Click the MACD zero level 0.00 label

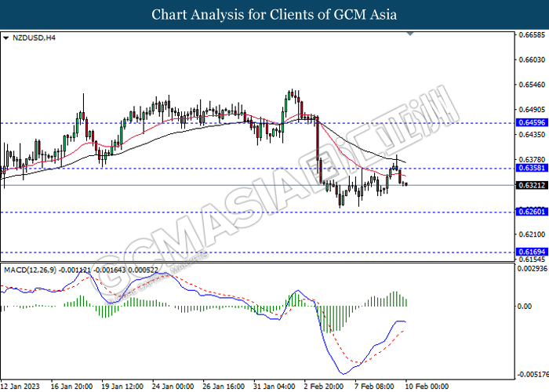(525, 307)
